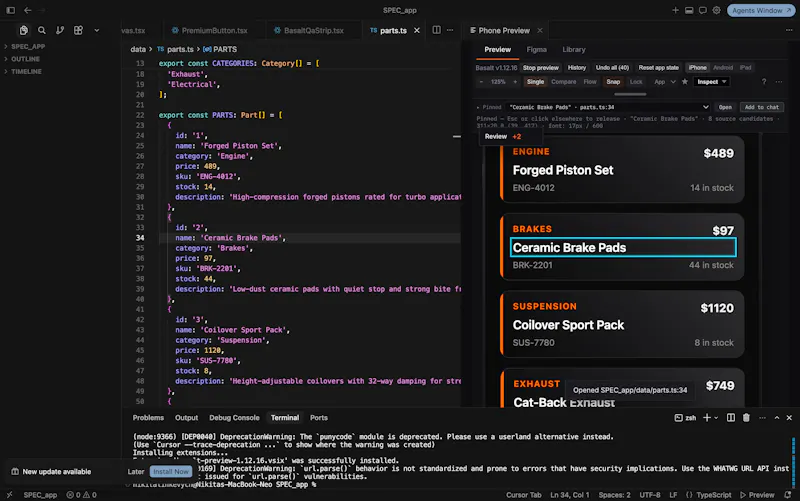This screenshot has height=501, width=800.
Task: Click the Forged Piston Set card title
Action: (563, 170)
